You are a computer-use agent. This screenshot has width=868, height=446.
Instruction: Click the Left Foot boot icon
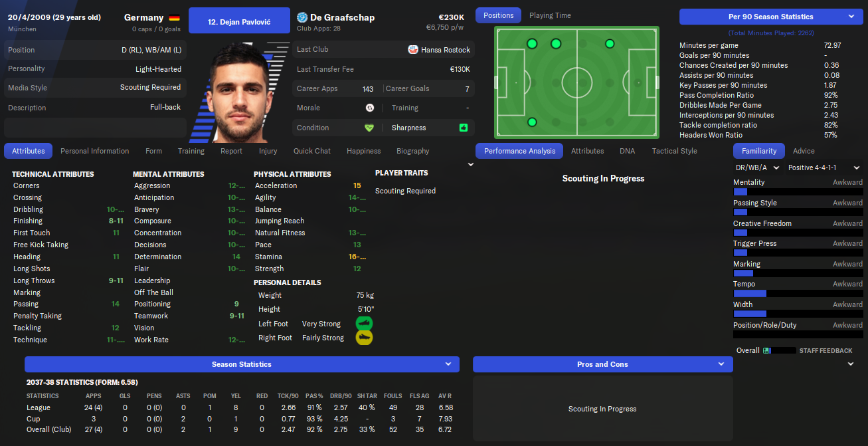click(x=364, y=324)
